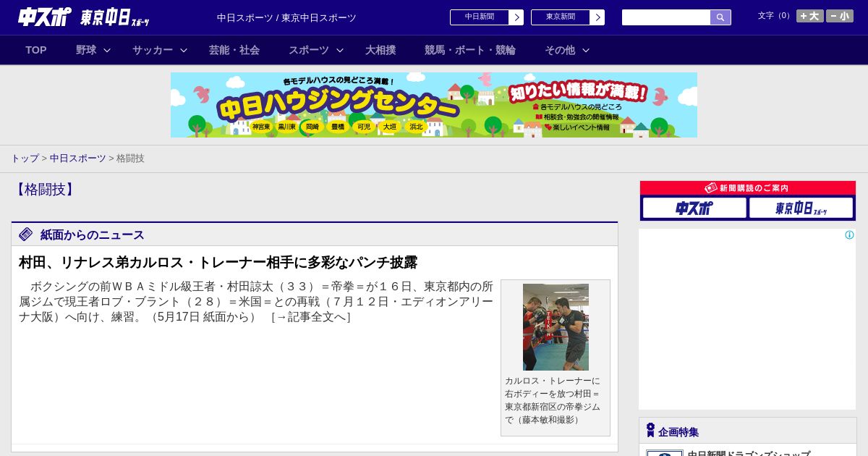Open the その他 menu

pyautogui.click(x=560, y=50)
